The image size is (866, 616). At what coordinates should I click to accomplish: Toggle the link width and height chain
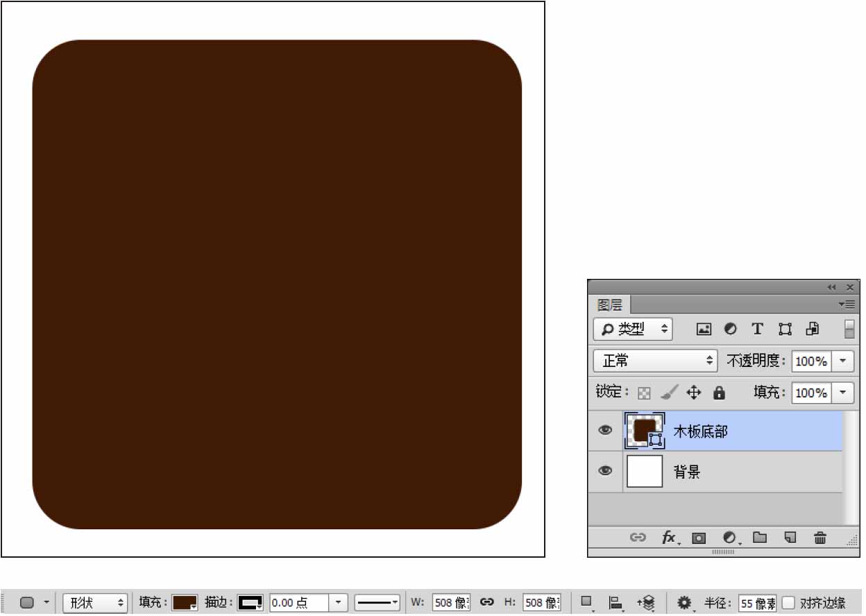click(487, 603)
